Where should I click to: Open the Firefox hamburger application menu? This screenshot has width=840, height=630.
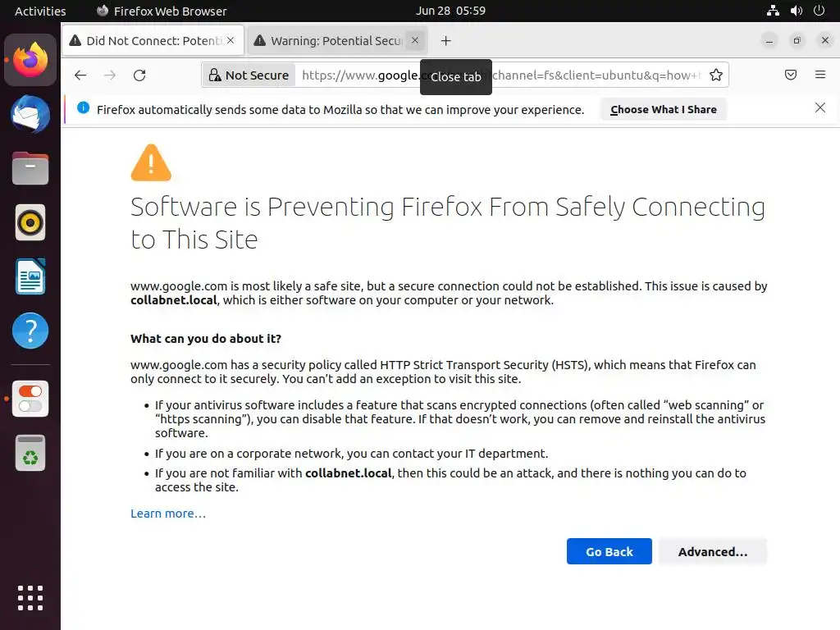[x=820, y=75]
